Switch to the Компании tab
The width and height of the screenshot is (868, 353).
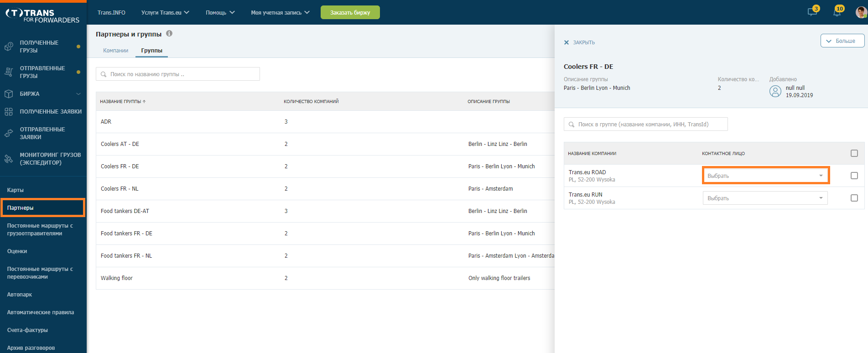[115, 51]
